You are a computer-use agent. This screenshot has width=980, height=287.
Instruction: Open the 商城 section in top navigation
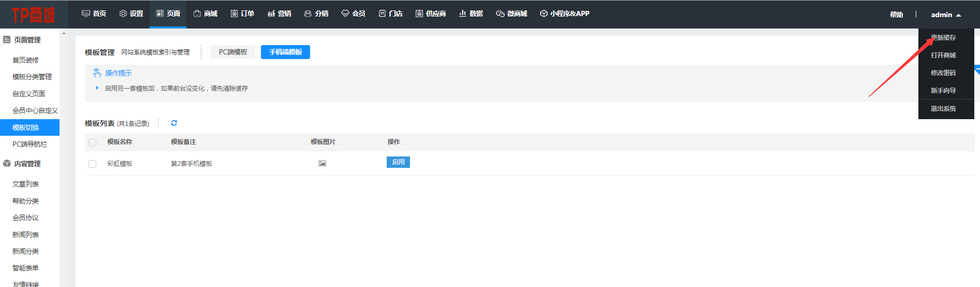[x=205, y=14]
